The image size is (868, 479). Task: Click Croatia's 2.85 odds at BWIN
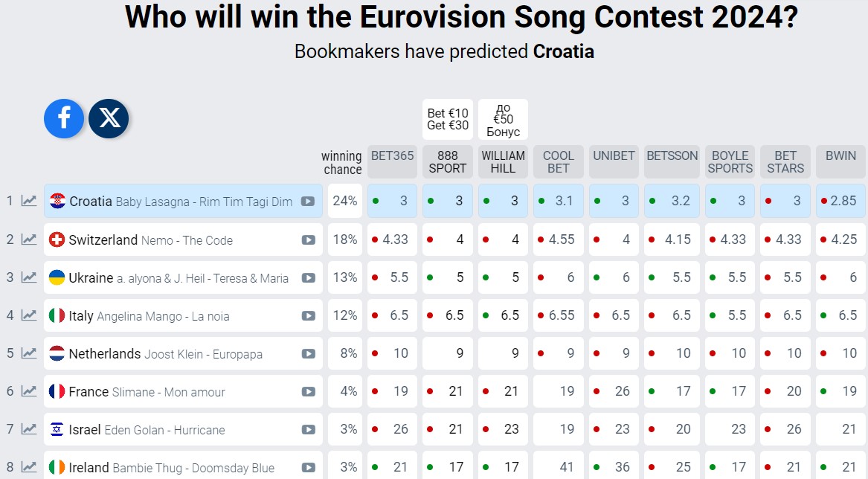(841, 201)
